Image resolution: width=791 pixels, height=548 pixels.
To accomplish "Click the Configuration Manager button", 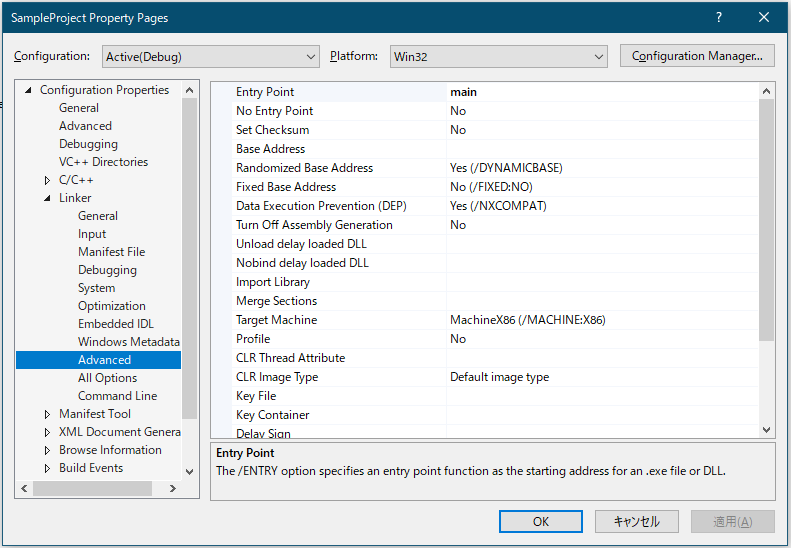I will [697, 56].
